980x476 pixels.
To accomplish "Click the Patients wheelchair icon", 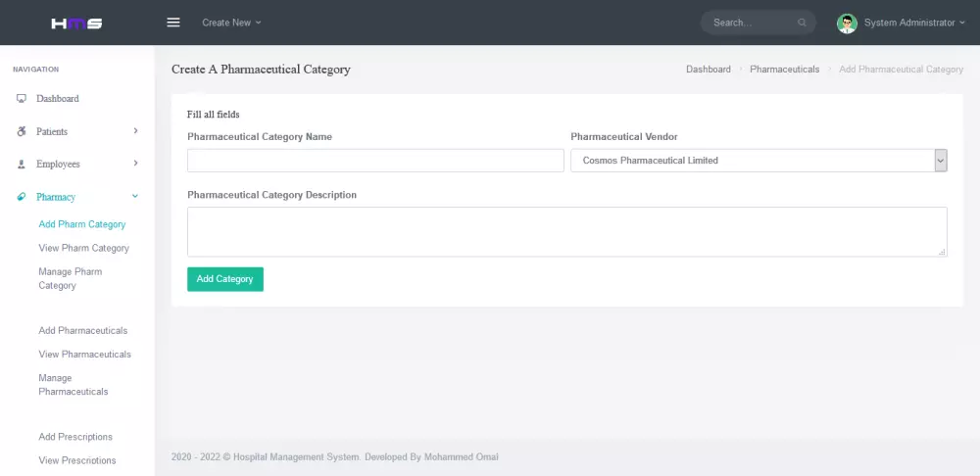I will pos(22,131).
